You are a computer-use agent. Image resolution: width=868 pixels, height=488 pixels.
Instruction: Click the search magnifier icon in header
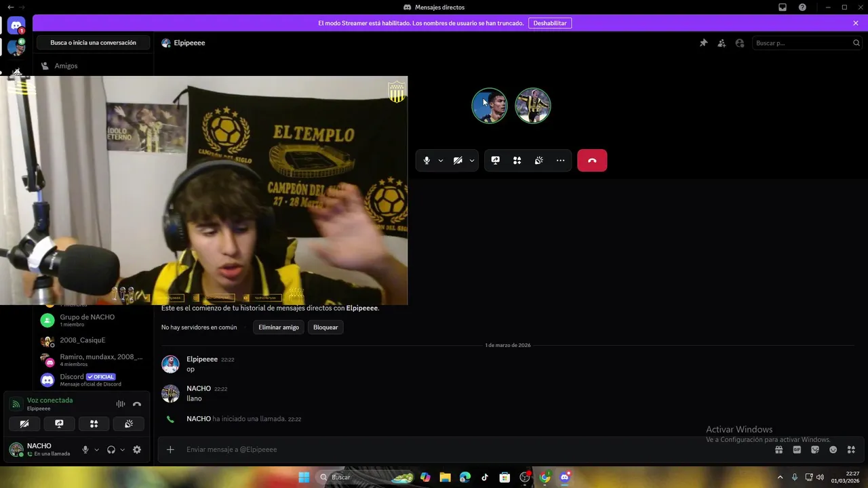click(856, 43)
